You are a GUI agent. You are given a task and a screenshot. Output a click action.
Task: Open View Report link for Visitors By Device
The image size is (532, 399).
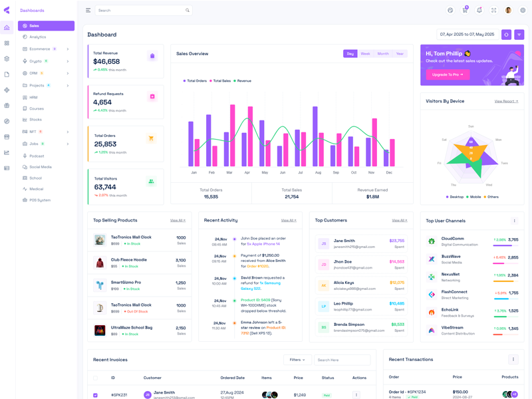[x=506, y=101]
